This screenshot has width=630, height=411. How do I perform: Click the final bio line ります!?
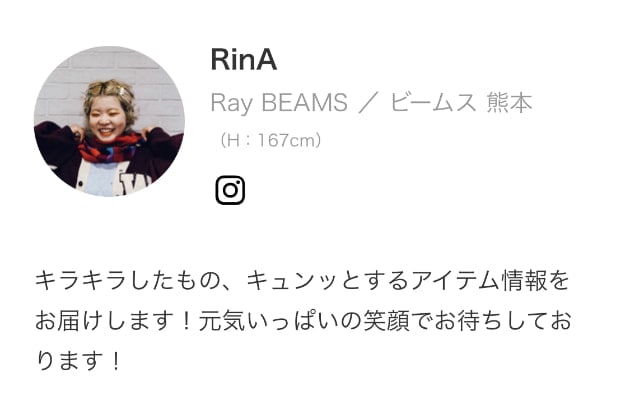click(x=78, y=360)
